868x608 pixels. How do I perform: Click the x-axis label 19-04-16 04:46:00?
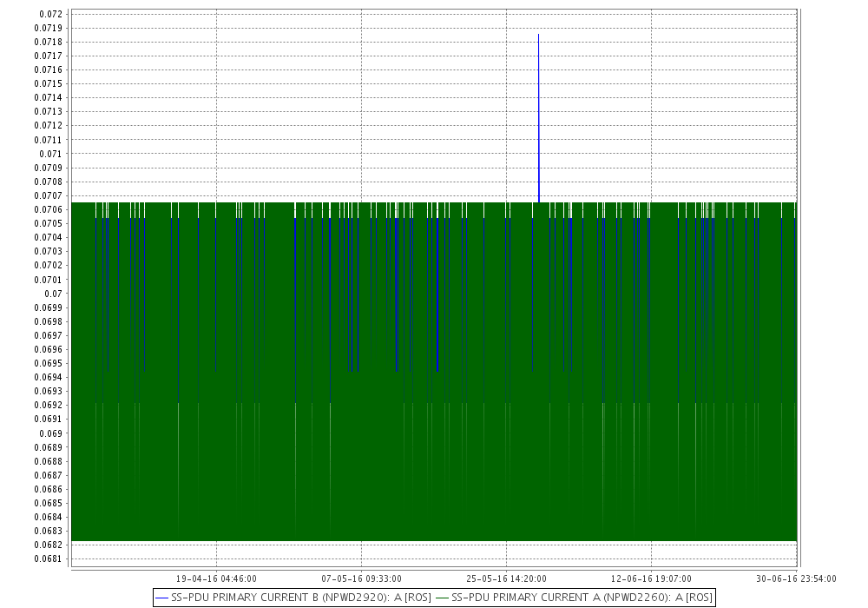click(216, 578)
